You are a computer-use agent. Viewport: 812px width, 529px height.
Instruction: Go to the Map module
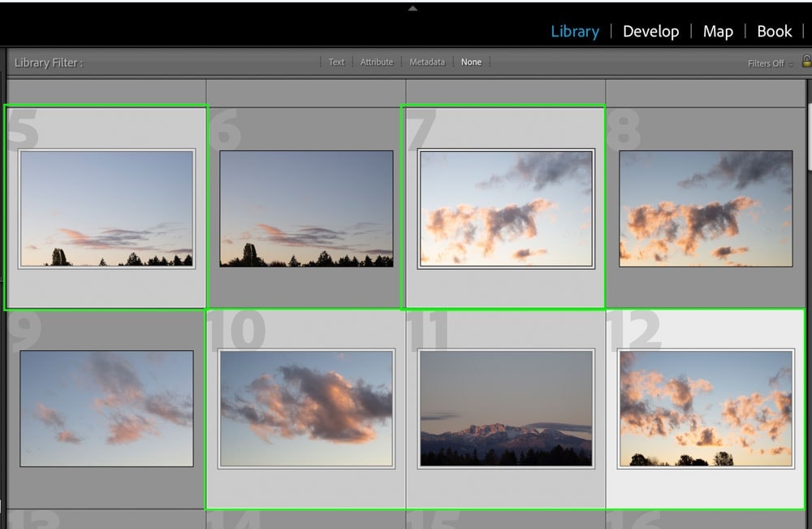point(718,31)
